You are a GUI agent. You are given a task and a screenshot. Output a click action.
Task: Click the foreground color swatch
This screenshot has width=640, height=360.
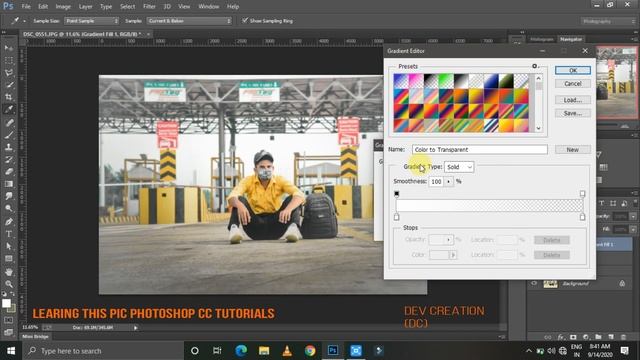6,303
